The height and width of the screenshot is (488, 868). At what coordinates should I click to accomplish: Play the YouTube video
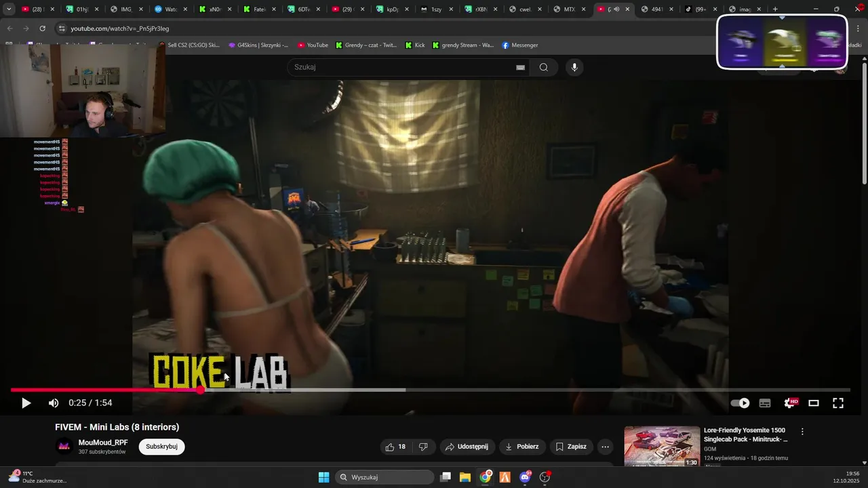26,403
